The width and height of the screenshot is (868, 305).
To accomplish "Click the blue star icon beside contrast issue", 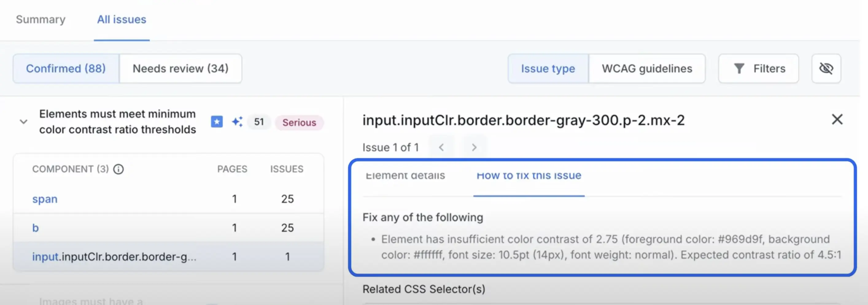I will click(217, 122).
